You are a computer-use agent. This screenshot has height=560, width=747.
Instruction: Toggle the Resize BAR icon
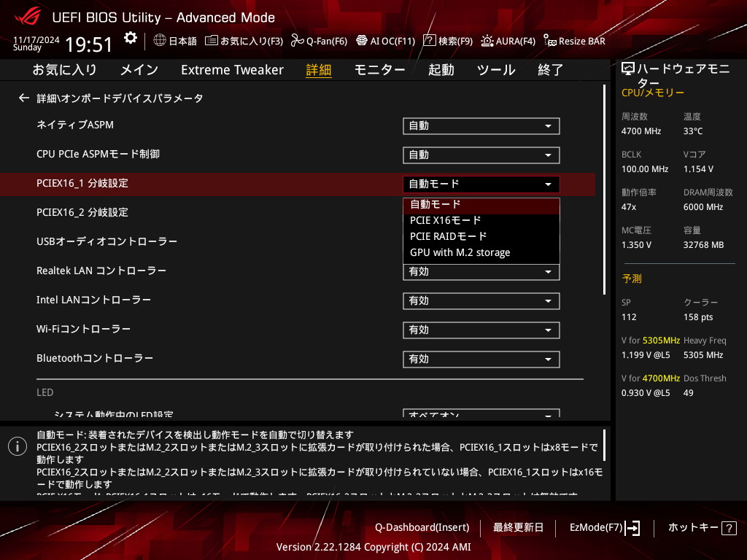click(x=550, y=41)
